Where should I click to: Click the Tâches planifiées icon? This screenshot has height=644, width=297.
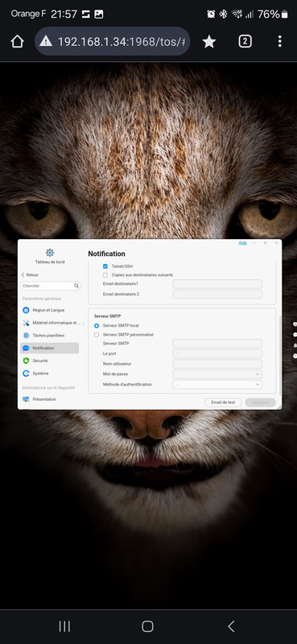26,336
